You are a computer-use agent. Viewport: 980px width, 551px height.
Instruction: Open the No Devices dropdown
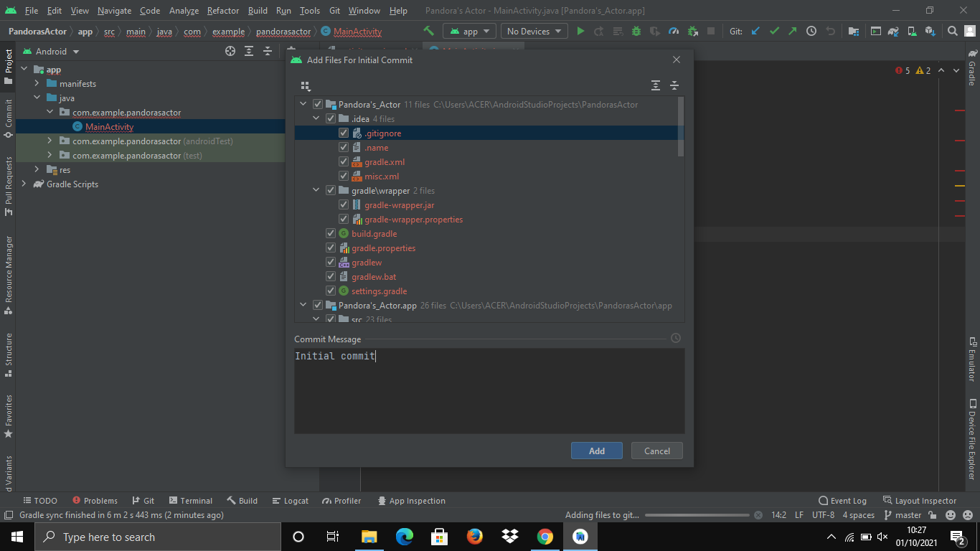tap(534, 31)
